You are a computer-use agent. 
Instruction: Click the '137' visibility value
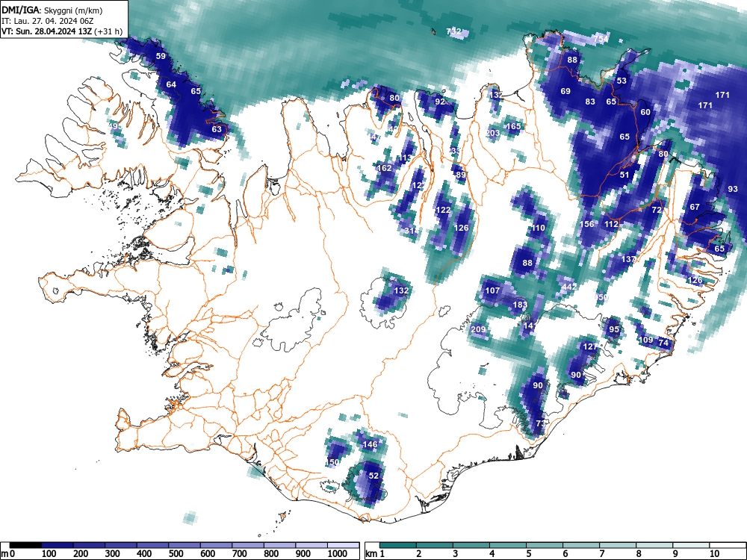pos(629,259)
